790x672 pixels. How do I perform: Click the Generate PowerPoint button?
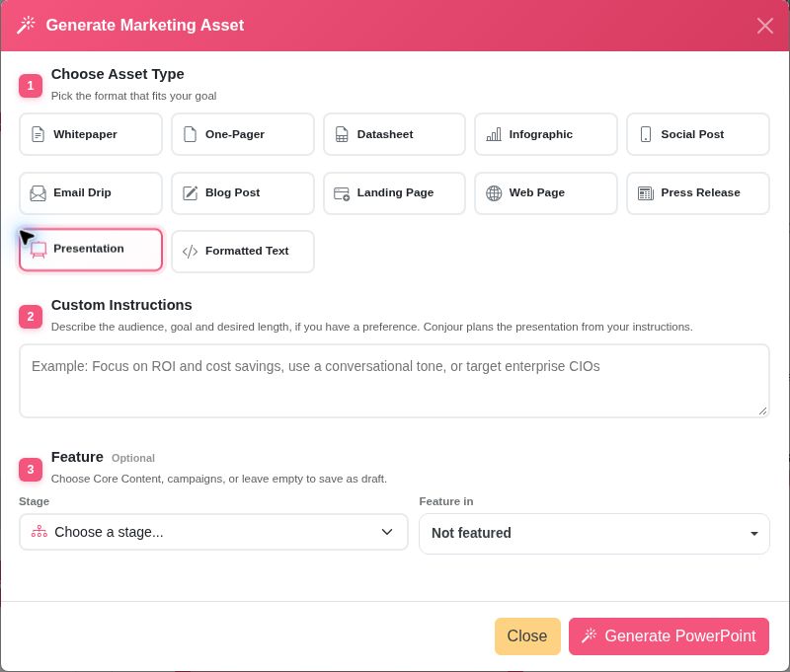[x=669, y=636]
